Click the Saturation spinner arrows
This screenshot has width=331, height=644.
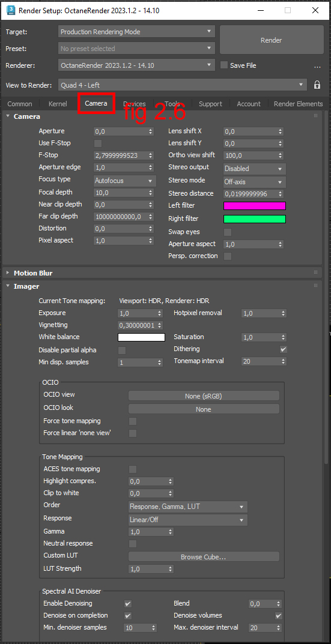pos(283,337)
